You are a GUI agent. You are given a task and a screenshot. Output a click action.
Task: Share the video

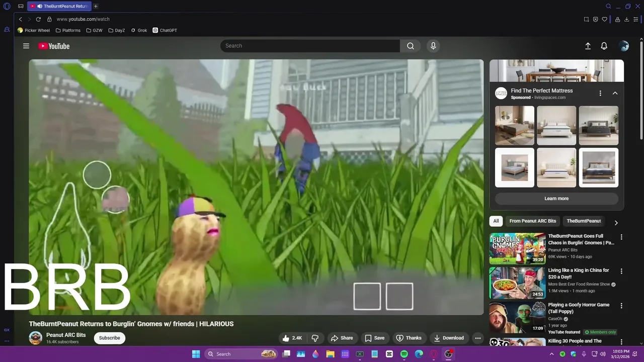click(x=342, y=338)
